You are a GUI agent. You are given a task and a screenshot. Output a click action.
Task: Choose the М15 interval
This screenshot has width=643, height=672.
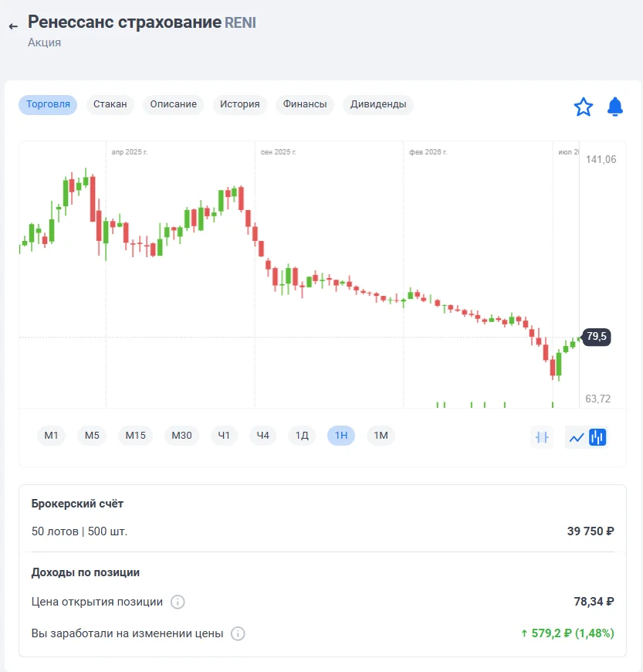(135, 436)
